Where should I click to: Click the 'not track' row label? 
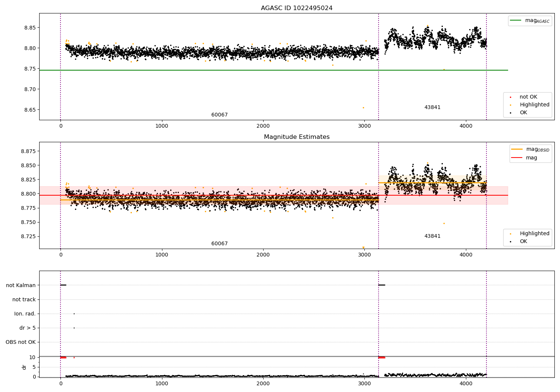[x=24, y=299]
